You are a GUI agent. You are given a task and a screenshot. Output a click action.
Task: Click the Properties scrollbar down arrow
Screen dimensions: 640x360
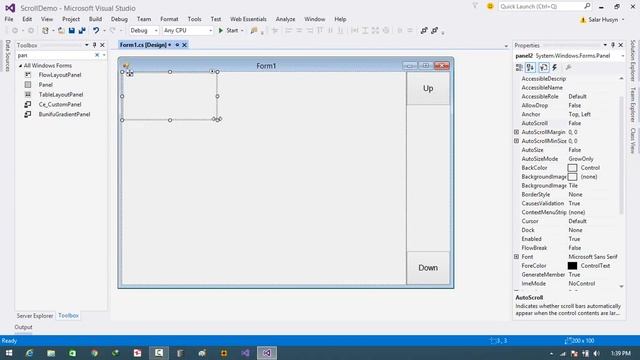coord(621,287)
